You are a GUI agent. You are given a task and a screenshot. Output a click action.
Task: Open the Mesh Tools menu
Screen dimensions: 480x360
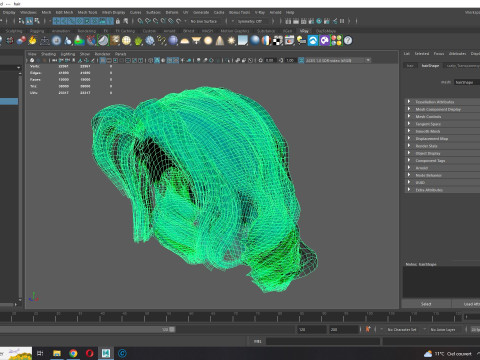tap(87, 12)
